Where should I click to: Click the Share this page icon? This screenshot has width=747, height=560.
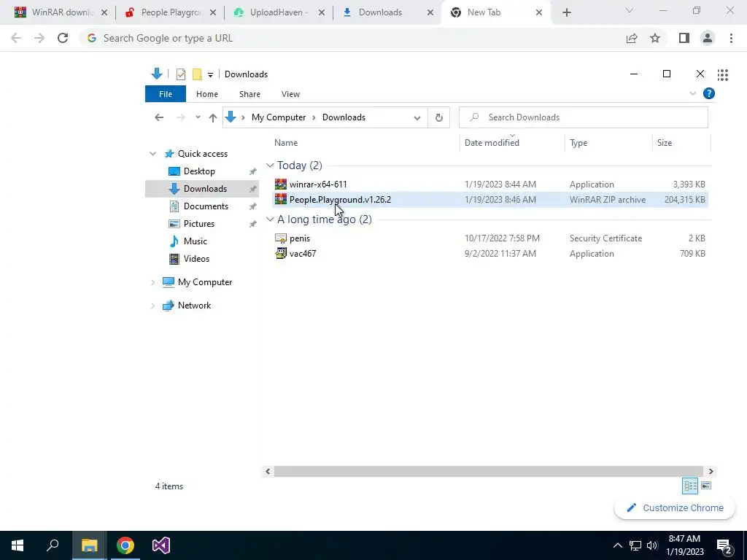(632, 38)
